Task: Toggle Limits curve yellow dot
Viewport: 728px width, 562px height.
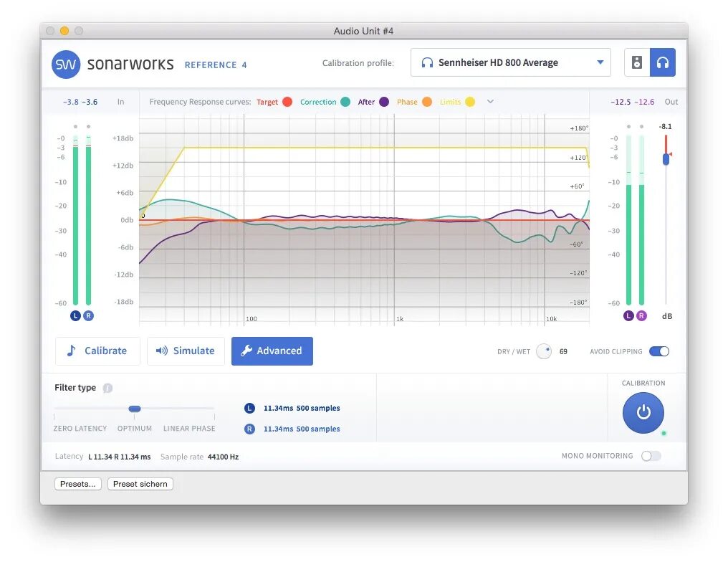Action: [470, 102]
